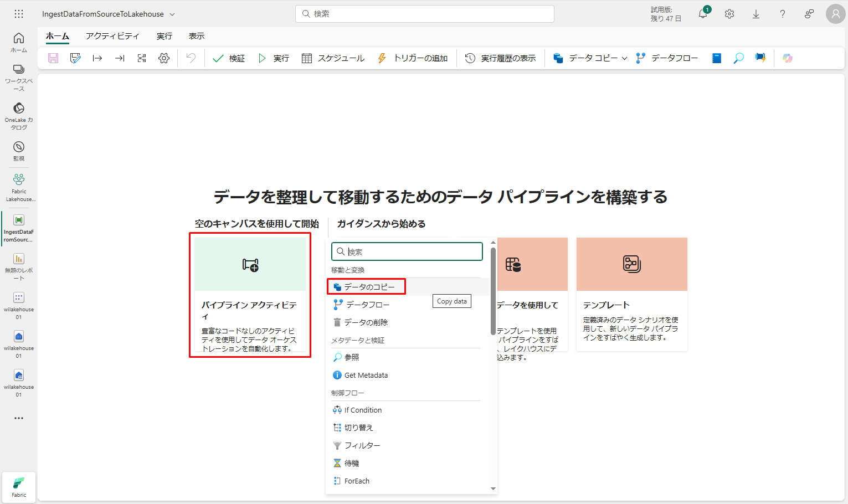This screenshot has width=848, height=504.
Task: Click the help question mark icon
Action: pyautogui.click(x=782, y=14)
